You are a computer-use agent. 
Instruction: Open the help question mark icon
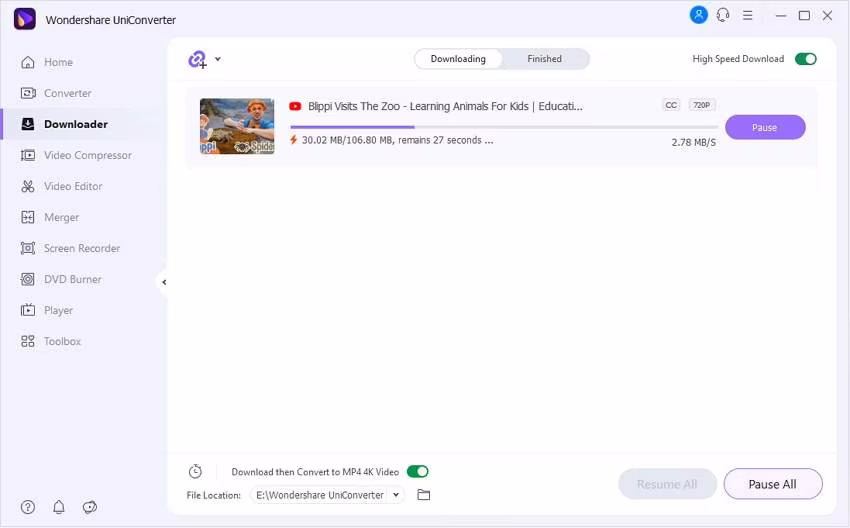click(28, 507)
